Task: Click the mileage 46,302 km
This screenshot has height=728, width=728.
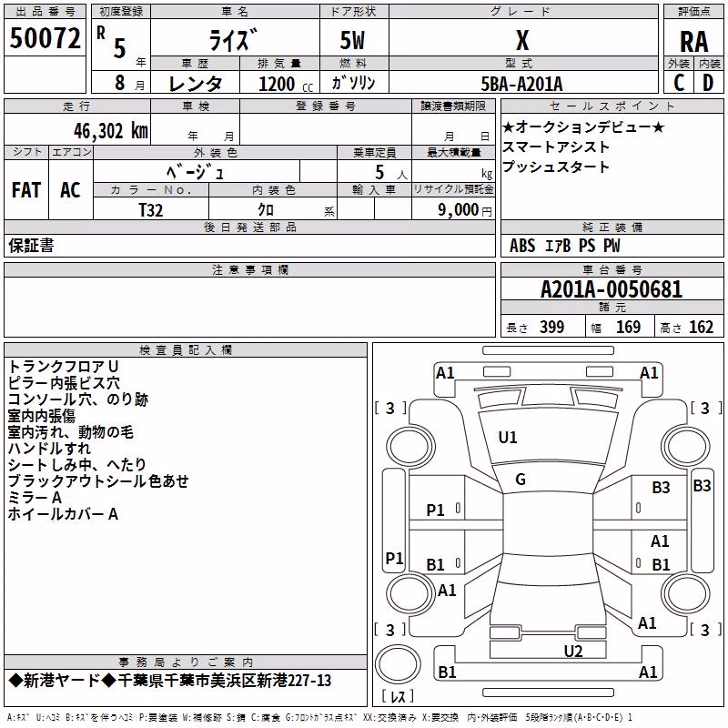Action: (x=111, y=131)
